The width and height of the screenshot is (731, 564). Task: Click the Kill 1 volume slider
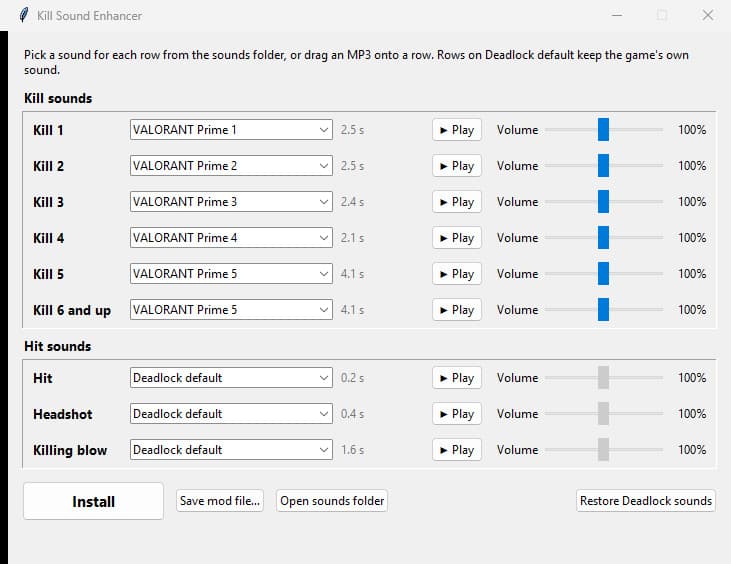pyautogui.click(x=604, y=129)
